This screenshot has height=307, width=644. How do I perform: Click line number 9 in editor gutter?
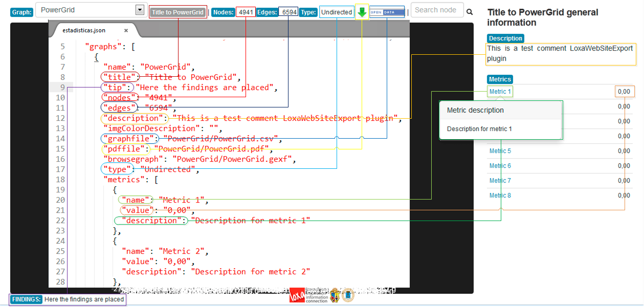[x=62, y=87]
